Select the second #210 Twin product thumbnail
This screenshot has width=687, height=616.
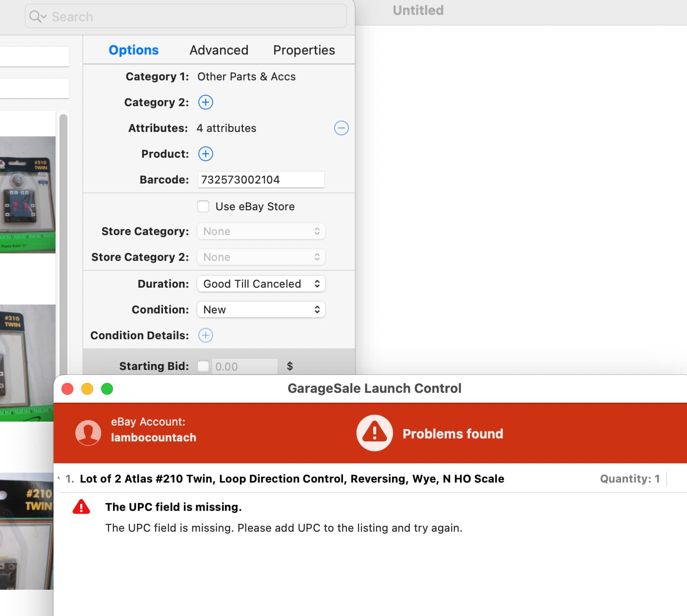27,363
